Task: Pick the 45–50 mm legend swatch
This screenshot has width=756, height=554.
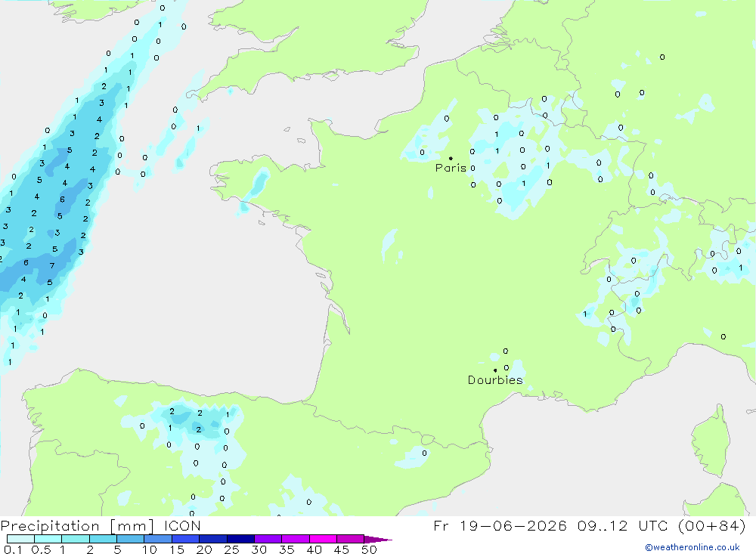Action: (350, 539)
